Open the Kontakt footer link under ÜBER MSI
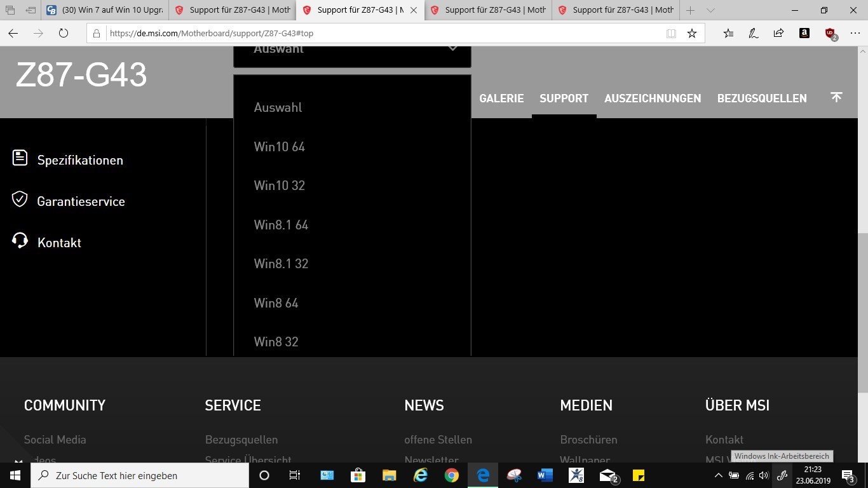This screenshot has height=488, width=868. click(x=724, y=440)
